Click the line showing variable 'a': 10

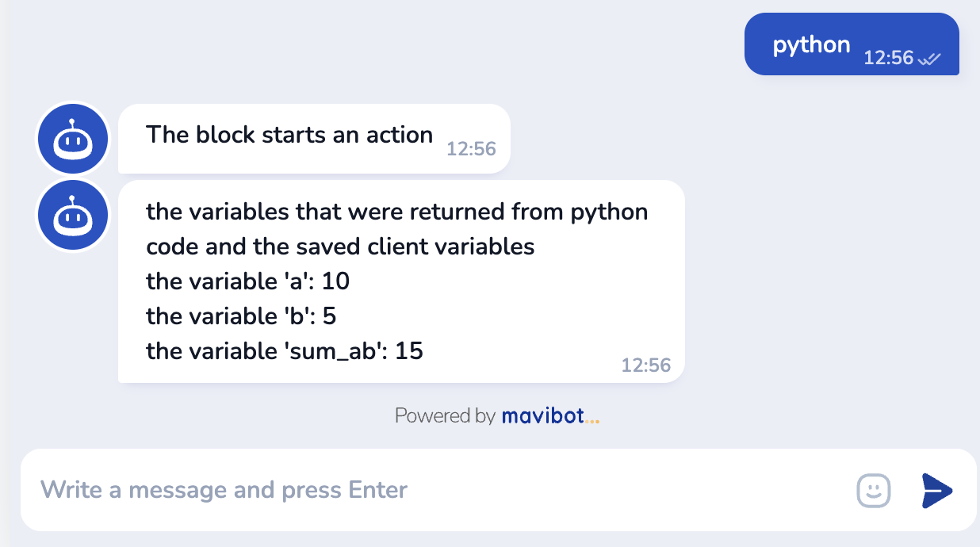(247, 281)
